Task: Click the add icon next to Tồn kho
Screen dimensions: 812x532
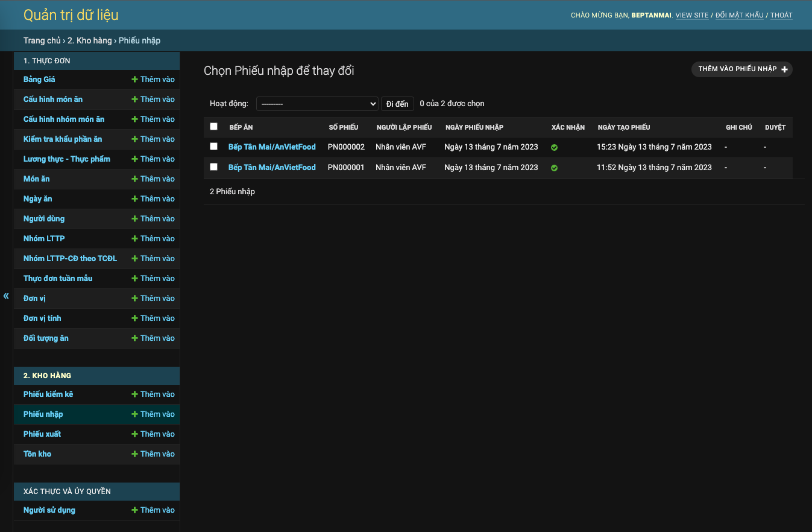Action: pos(133,454)
